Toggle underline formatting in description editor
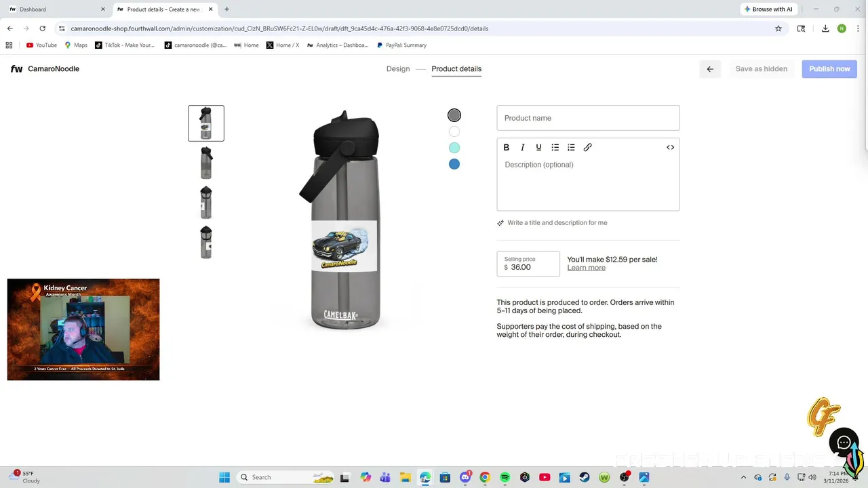The width and height of the screenshot is (868, 488). tap(538, 147)
